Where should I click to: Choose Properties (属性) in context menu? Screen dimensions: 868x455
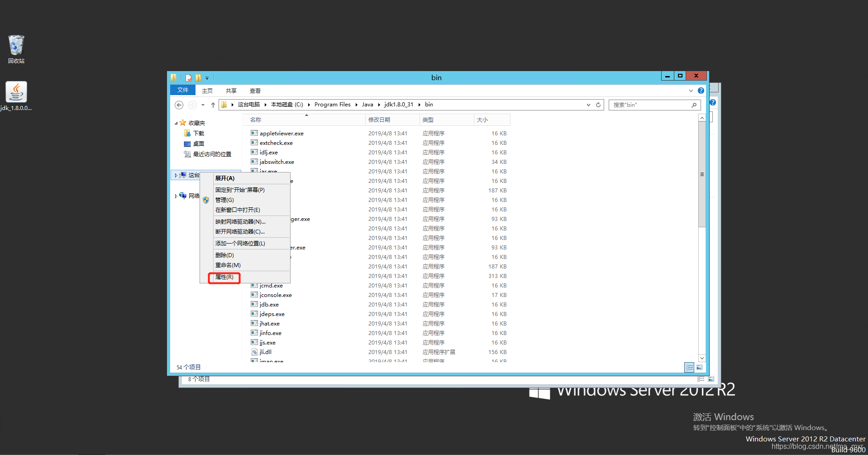(245, 277)
